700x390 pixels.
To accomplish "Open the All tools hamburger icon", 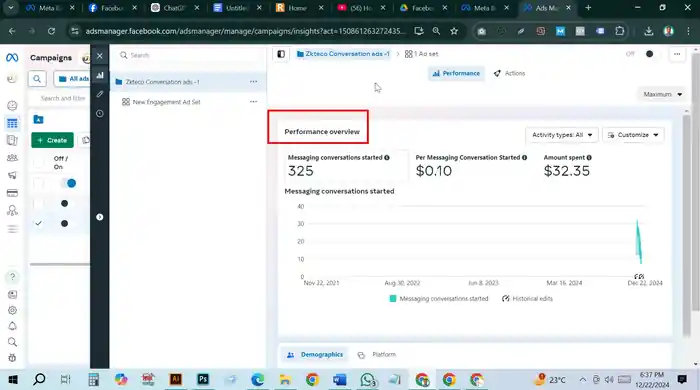I will click(12, 229).
